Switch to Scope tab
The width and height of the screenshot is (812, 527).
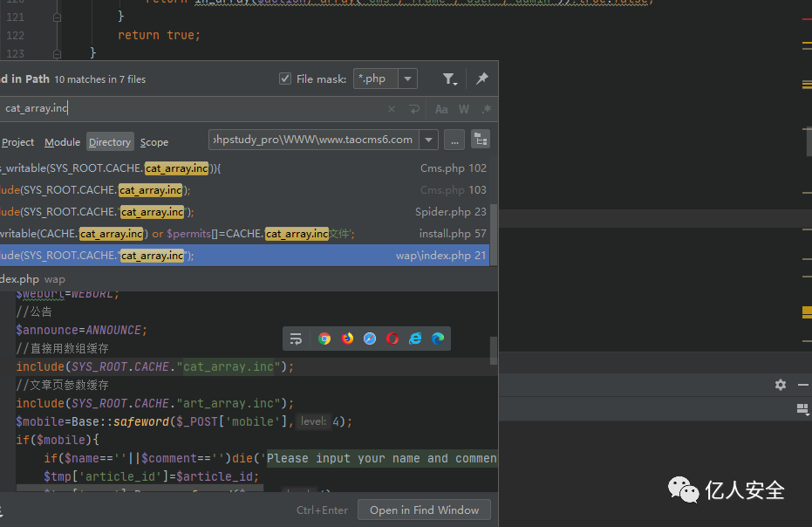pos(154,142)
